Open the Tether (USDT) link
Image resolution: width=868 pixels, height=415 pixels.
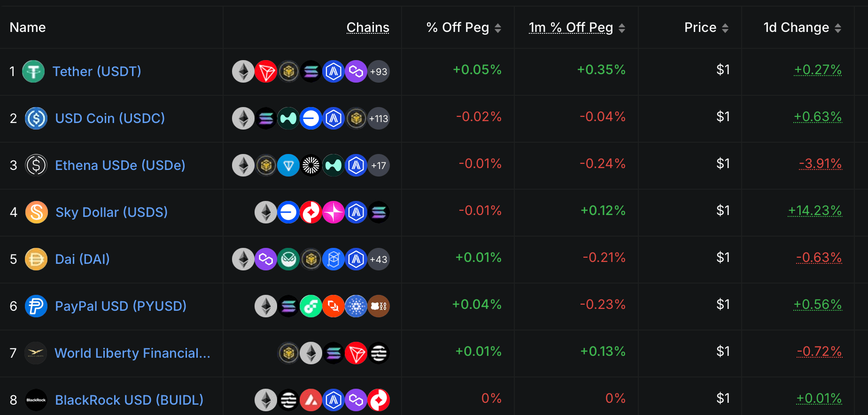(x=97, y=71)
